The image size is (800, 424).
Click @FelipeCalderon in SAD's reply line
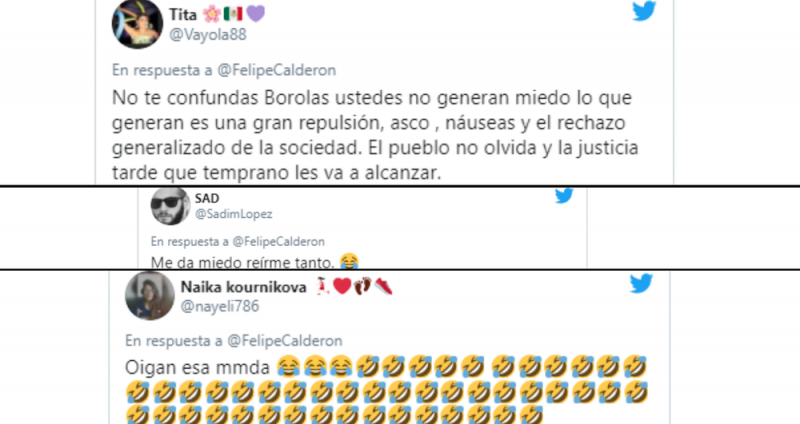click(x=279, y=241)
